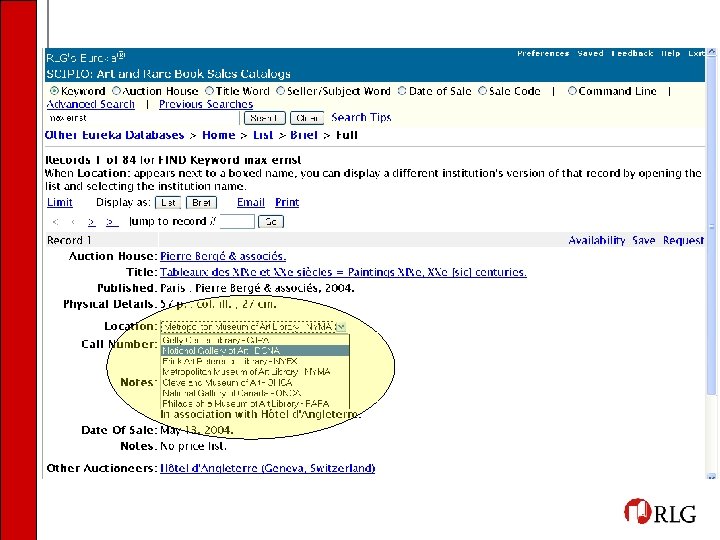
Task: Select the Keyword search radio button
Action: pyautogui.click(x=54, y=91)
